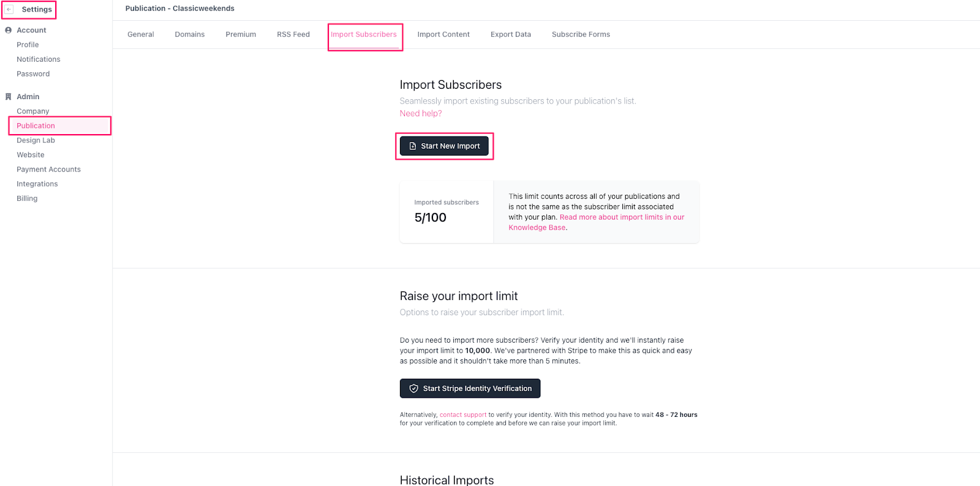Select the RSS Feed tab
This screenshot has height=486, width=980.
coord(293,34)
